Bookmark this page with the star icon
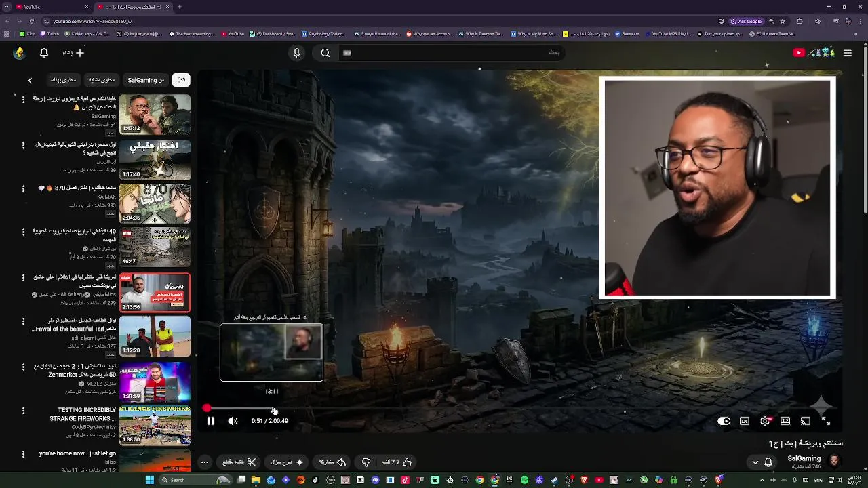This screenshot has height=488, width=868. tap(783, 21)
